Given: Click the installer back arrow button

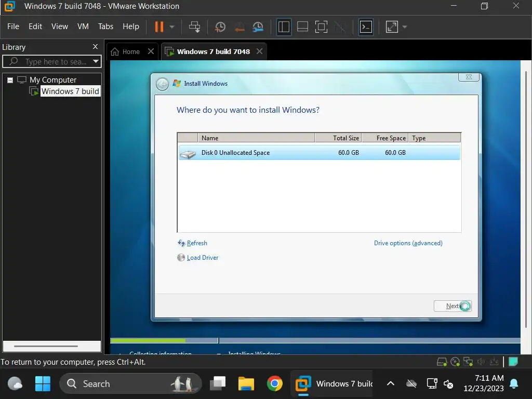Looking at the screenshot, I should coord(162,84).
